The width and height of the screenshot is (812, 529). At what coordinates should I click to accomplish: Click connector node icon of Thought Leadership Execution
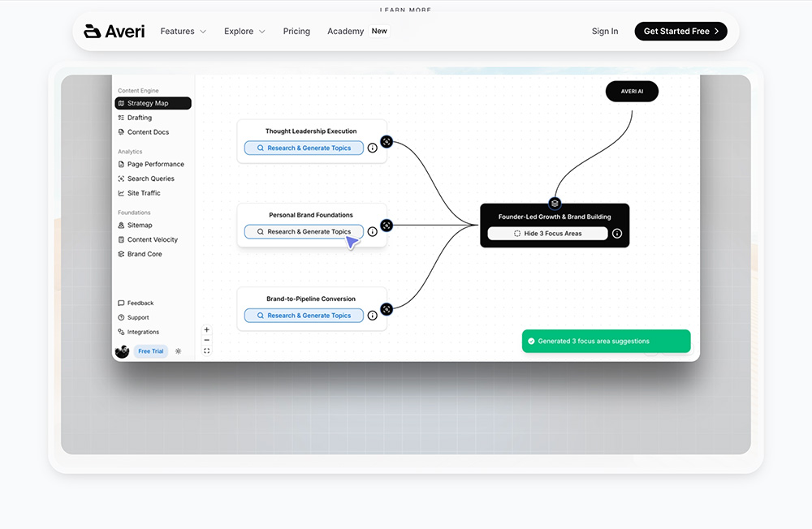tap(387, 142)
